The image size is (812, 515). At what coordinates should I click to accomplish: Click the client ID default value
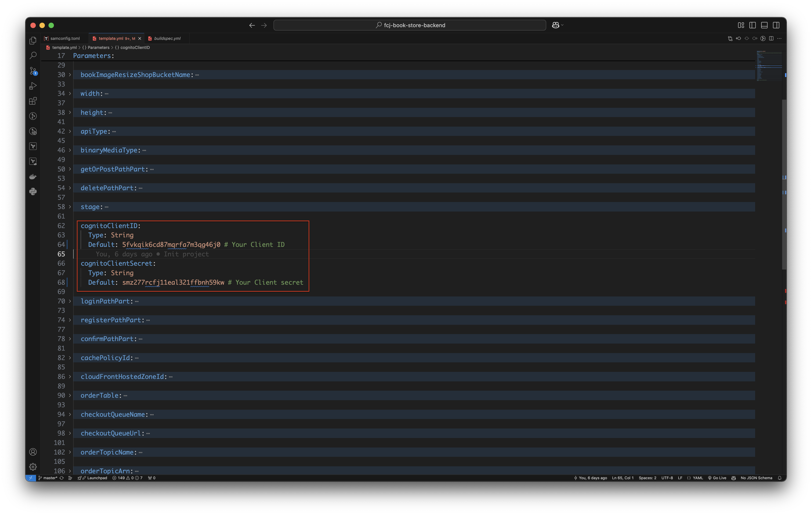[171, 244]
